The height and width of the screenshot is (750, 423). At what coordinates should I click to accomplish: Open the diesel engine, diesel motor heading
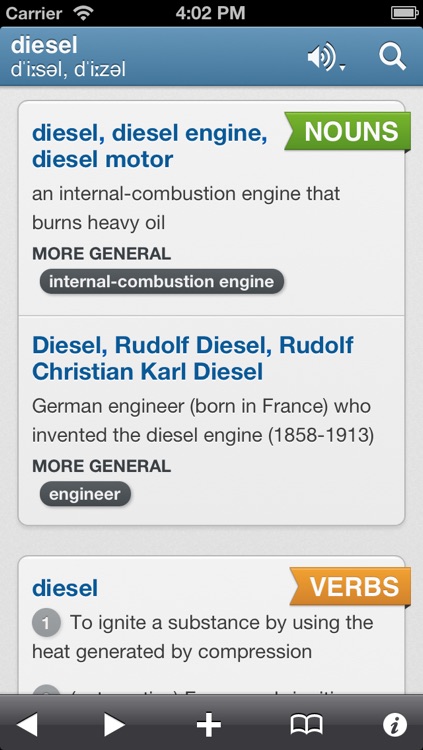[x=149, y=146]
